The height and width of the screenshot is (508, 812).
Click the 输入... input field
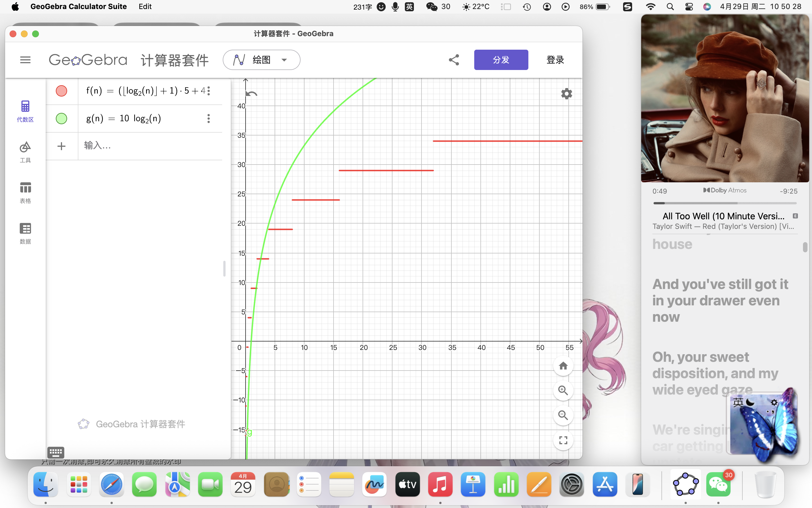pyautogui.click(x=150, y=146)
